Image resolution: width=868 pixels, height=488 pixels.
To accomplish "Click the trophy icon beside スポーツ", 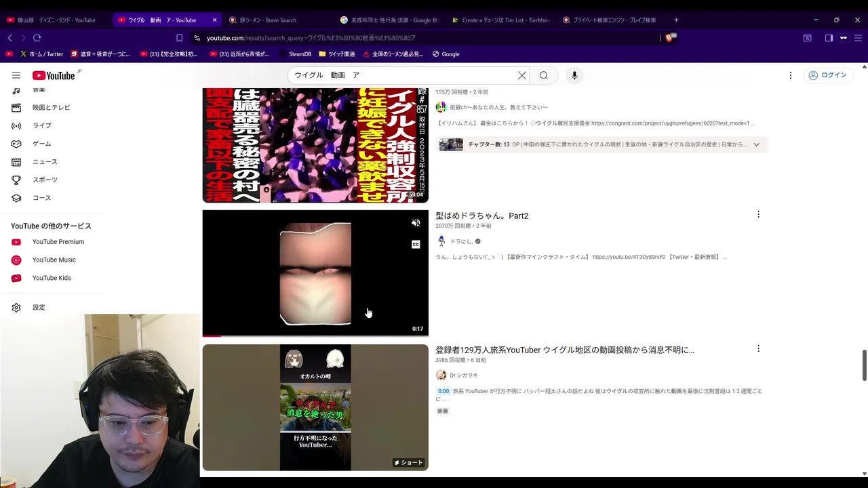I will tap(17, 180).
